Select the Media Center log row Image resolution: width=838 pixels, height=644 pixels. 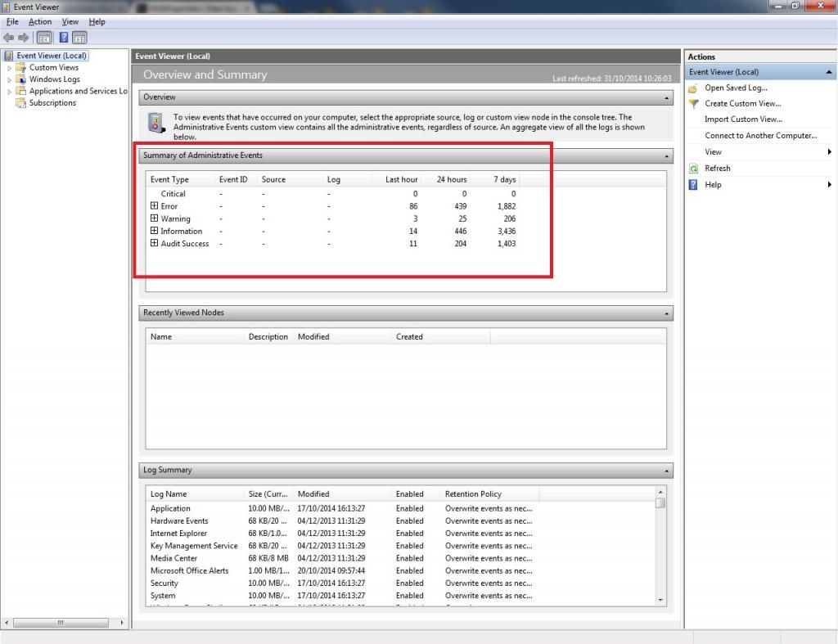pyautogui.click(x=341, y=558)
